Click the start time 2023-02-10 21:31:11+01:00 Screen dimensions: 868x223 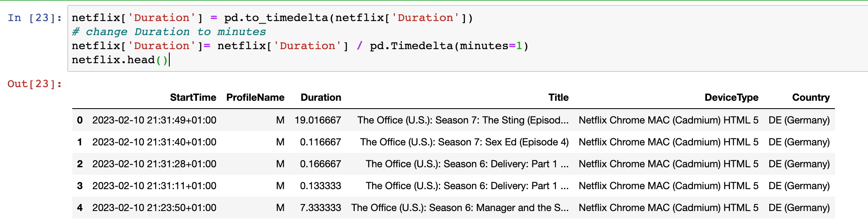154,186
